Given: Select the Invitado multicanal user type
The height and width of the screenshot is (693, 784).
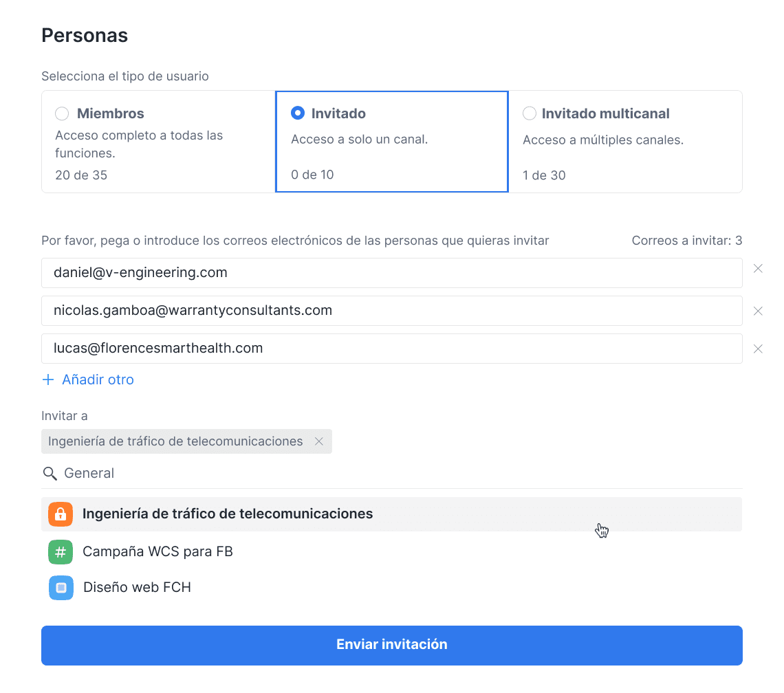Looking at the screenshot, I should (x=529, y=113).
